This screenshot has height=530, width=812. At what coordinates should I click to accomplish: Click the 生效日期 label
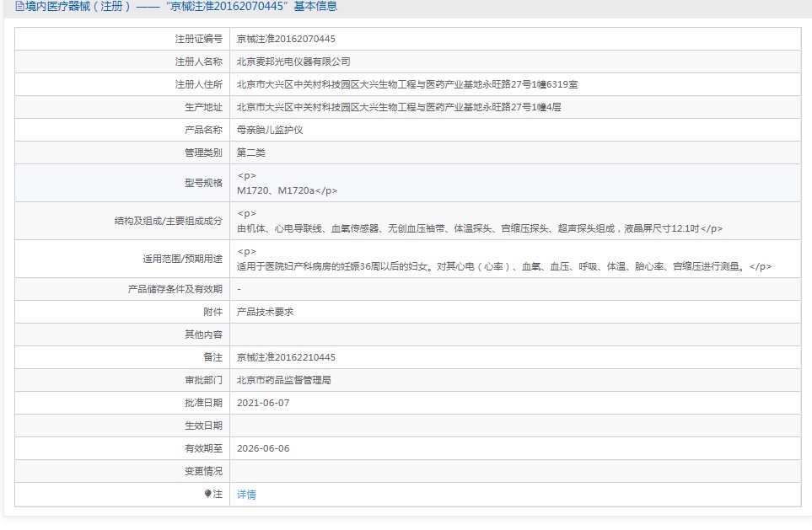203,426
